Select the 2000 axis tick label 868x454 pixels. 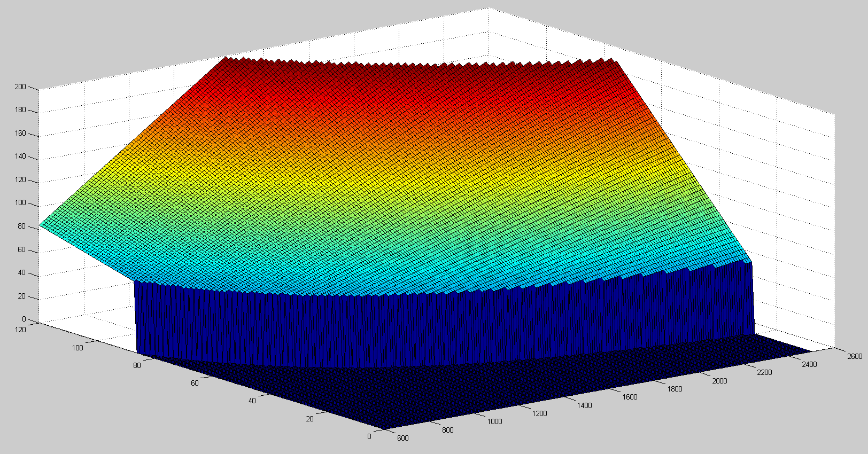[719, 381]
